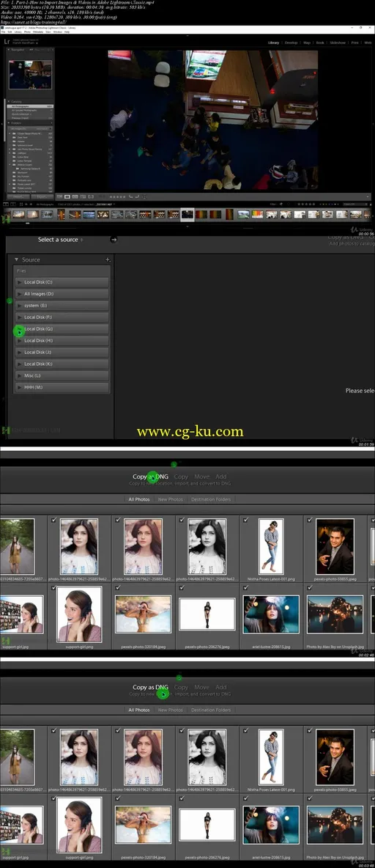This screenshot has height=868, width=375.
Task: Switch to Loupe view icon in toolbar
Action: pos(67,196)
